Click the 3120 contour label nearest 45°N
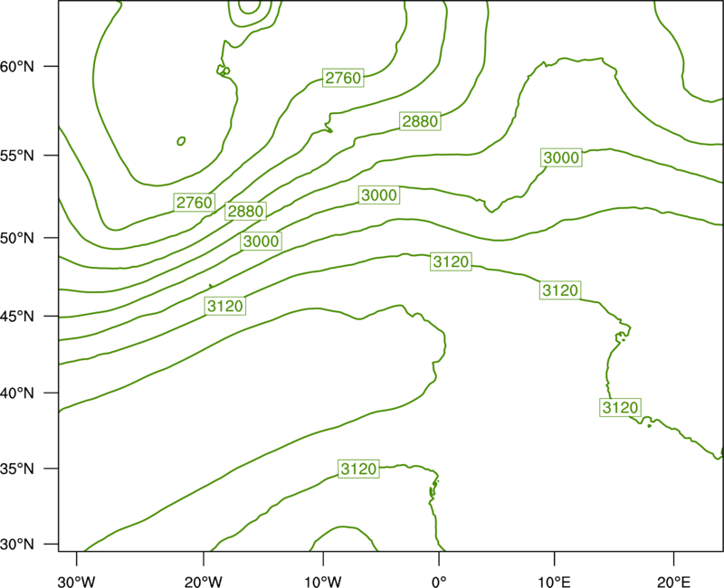The width and height of the screenshot is (724, 588). pos(225,306)
